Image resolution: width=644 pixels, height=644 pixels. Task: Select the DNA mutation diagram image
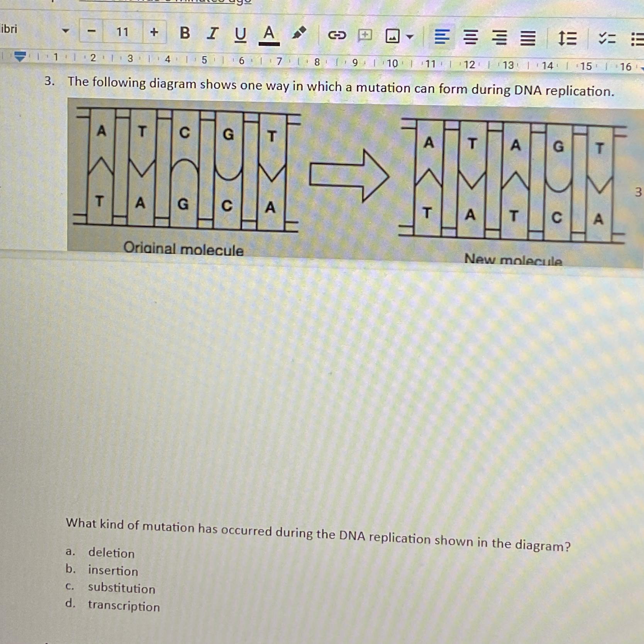coord(355,183)
